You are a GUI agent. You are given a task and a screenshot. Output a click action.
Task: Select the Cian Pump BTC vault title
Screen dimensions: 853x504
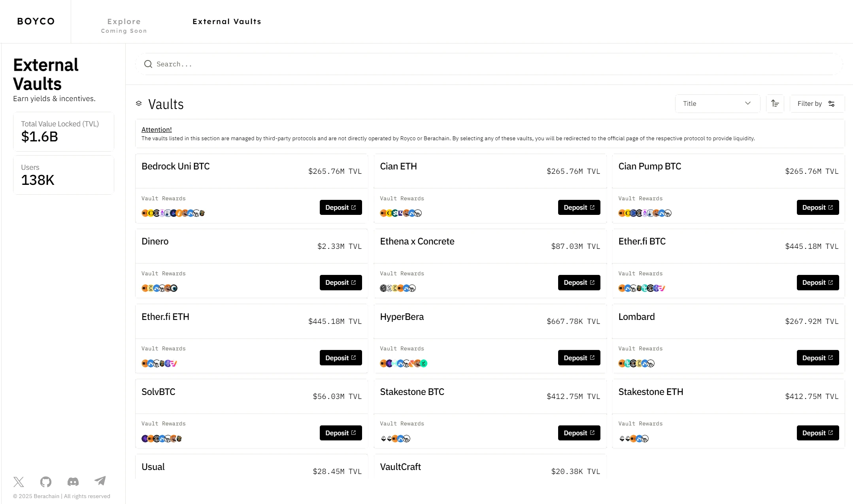(x=650, y=166)
